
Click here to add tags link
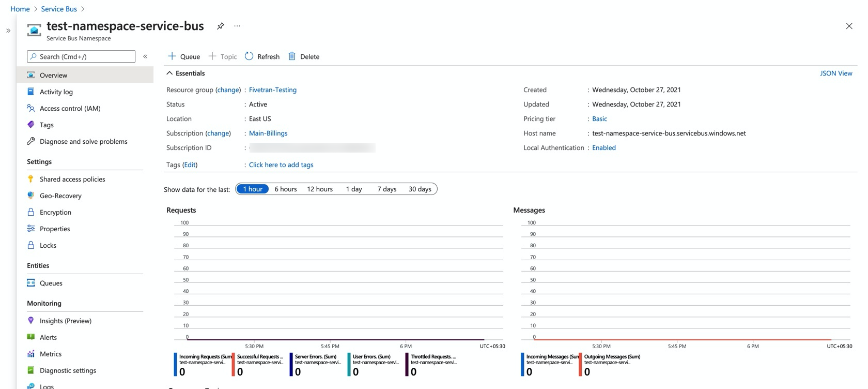281,165
